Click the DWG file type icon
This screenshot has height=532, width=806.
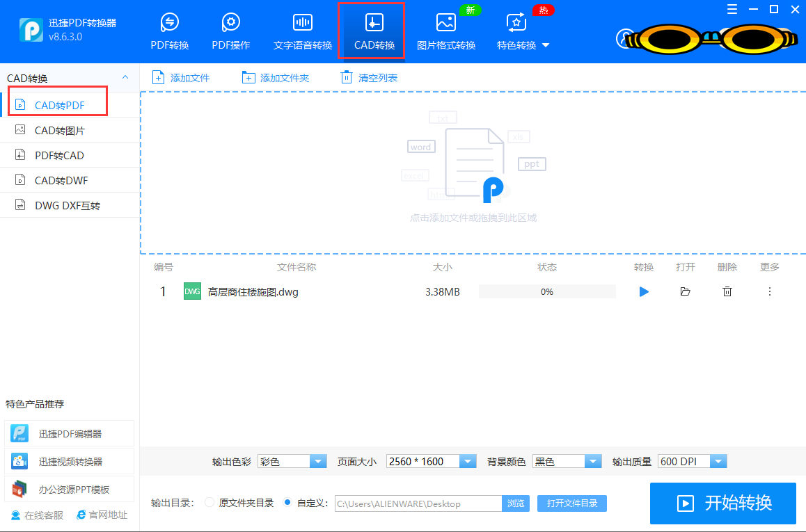[192, 291]
